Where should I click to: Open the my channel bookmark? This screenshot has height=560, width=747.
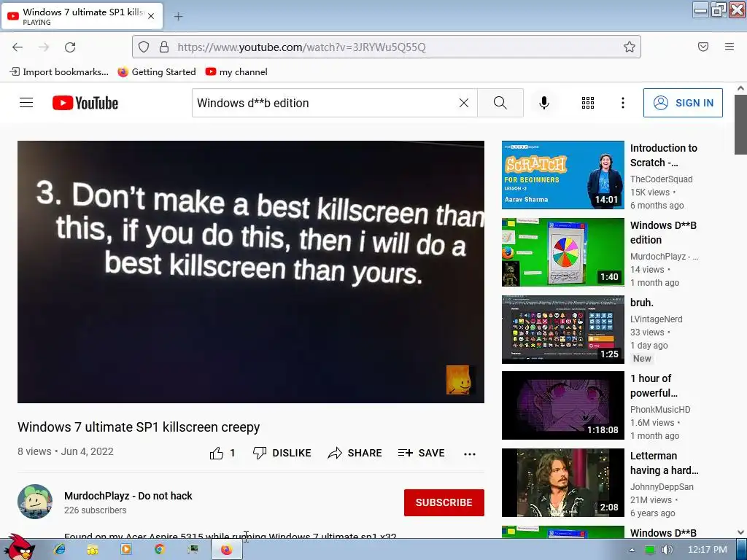pos(236,72)
